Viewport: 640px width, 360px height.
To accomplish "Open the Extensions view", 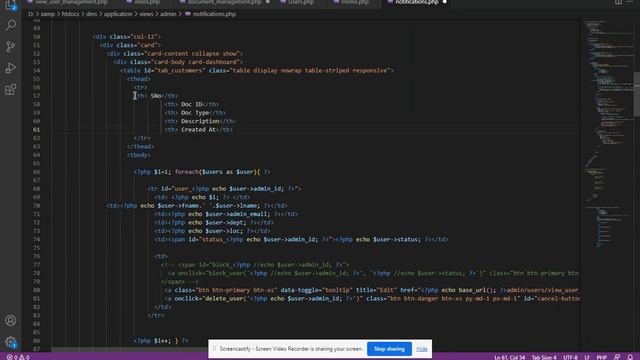I will [11, 89].
